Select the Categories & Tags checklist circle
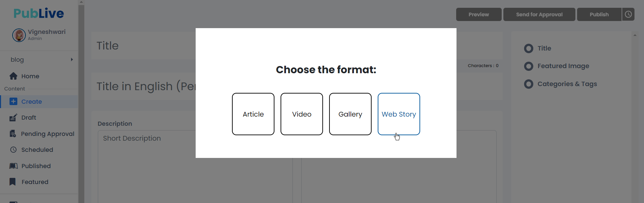Viewport: 644px width, 203px height. [x=529, y=84]
